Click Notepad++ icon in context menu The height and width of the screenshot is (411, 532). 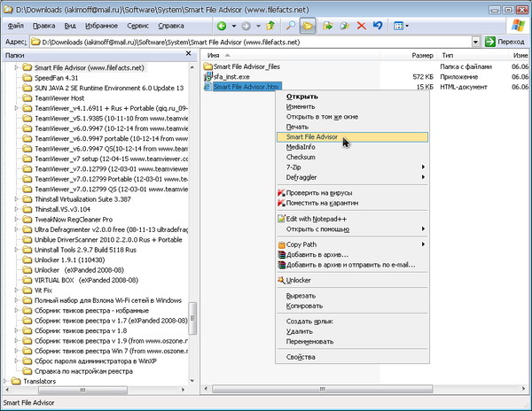tap(281, 219)
